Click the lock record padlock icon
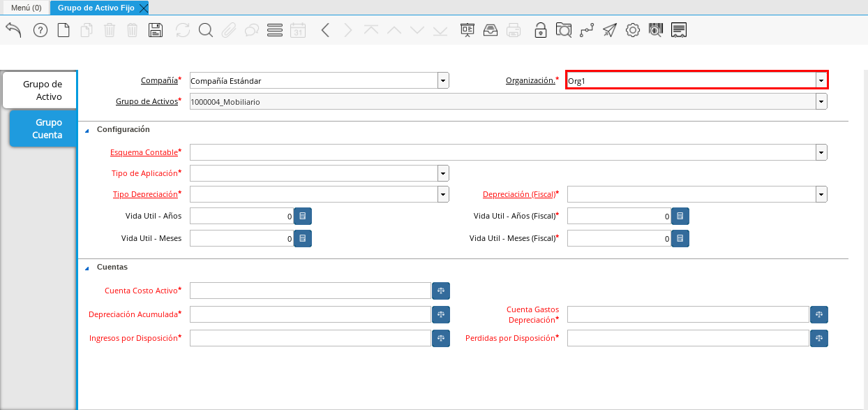Image resolution: width=868 pixels, height=410 pixels. (x=540, y=30)
